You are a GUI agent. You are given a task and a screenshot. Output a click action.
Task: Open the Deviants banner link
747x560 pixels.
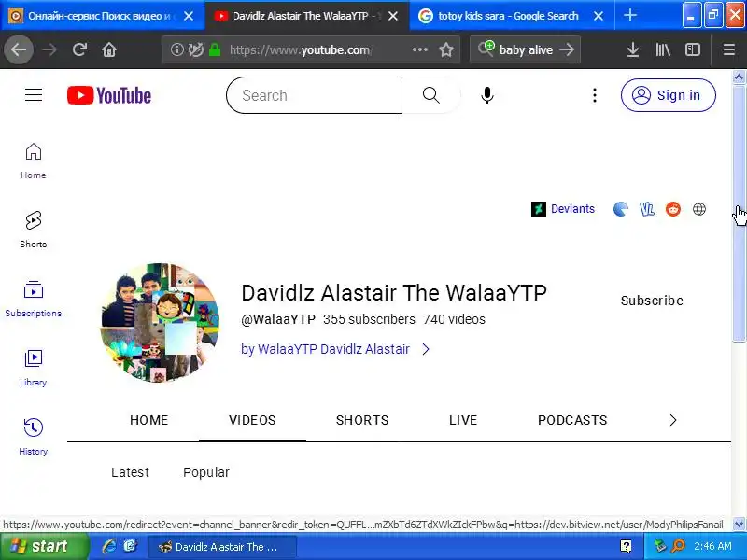point(563,208)
